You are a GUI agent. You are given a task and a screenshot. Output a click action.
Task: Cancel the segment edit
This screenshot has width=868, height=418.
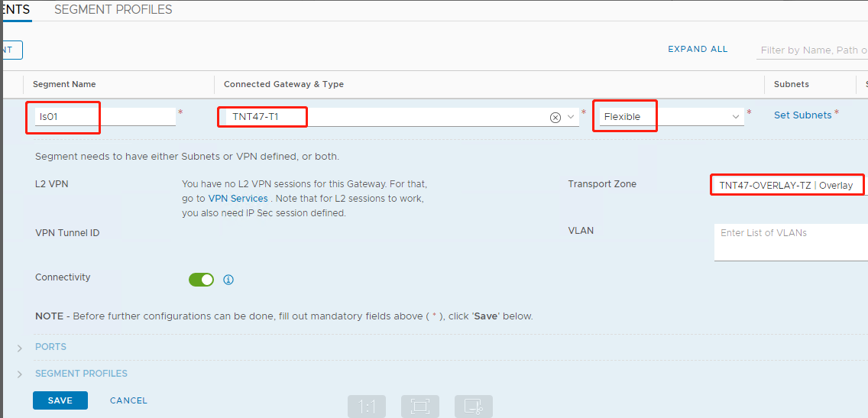pos(128,400)
